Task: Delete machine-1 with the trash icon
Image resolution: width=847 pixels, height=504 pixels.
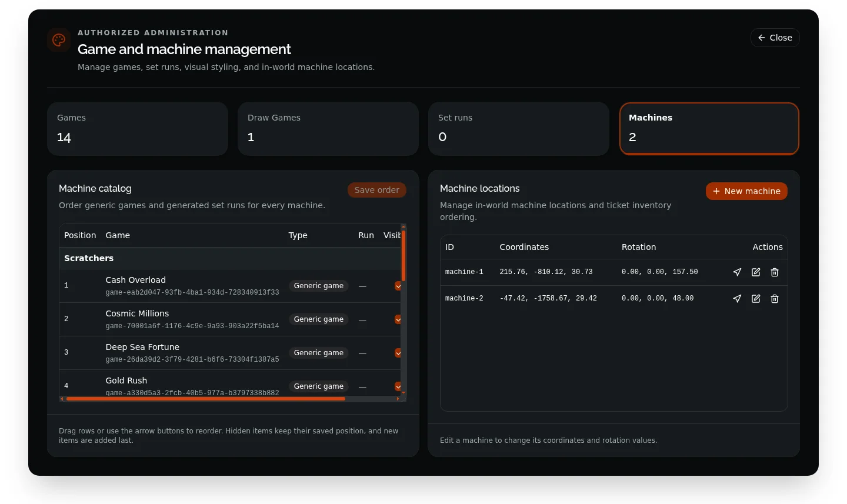Action: click(775, 272)
